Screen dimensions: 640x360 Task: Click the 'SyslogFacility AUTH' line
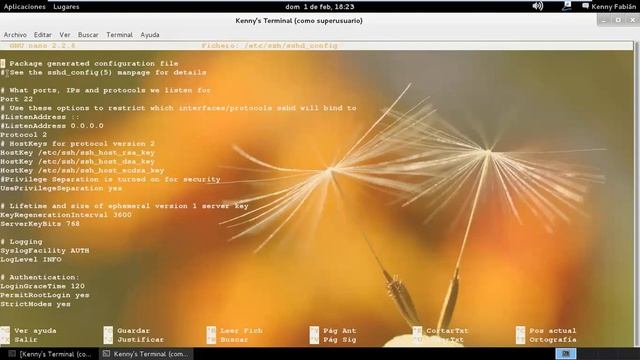[45, 251]
